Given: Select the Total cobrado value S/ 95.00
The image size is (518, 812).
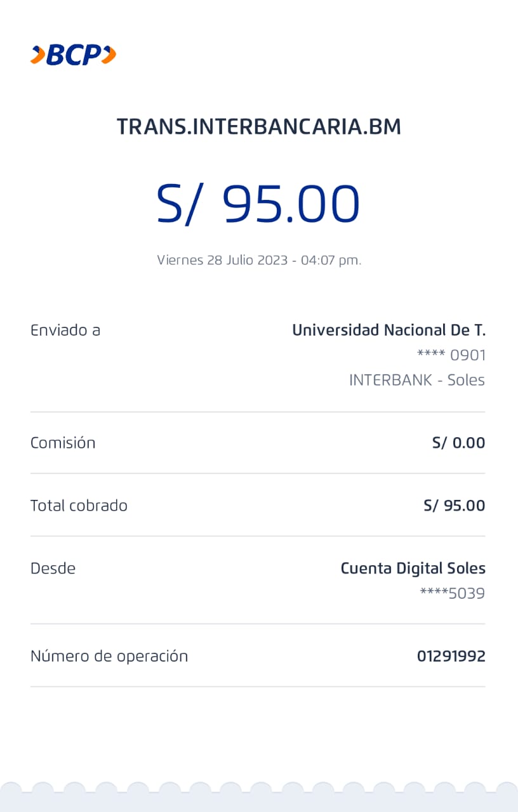Looking at the screenshot, I should 454,506.
